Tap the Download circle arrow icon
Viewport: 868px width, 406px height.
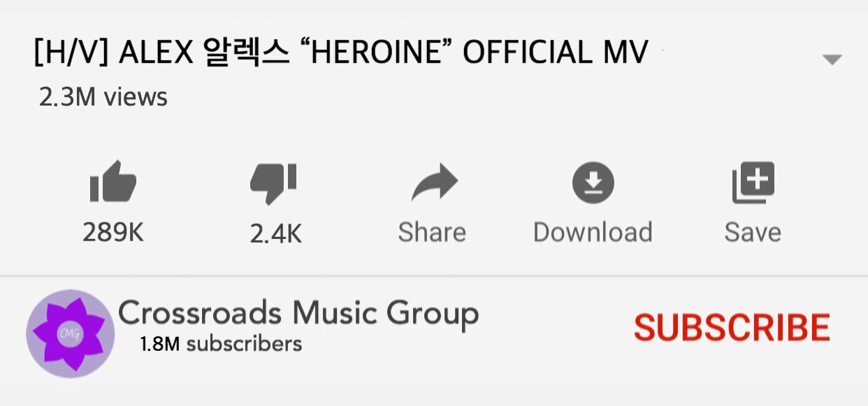click(593, 183)
